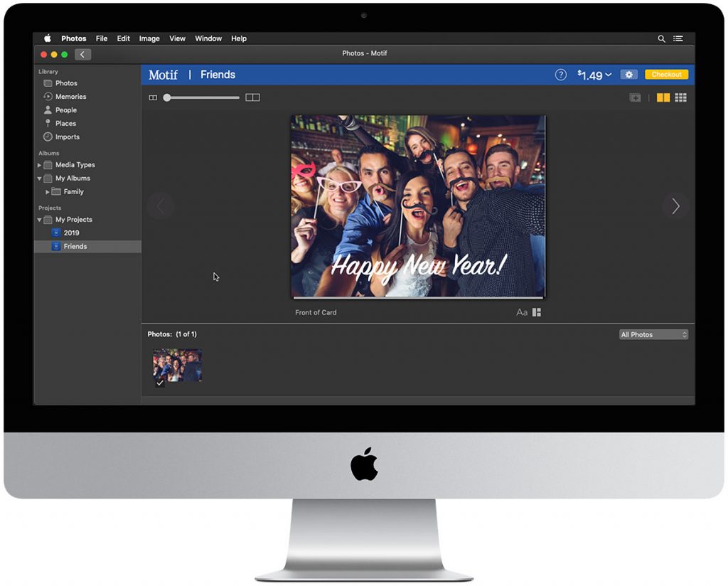Click the small zoom-out page icon
Screen dimensions: 728x586
pyautogui.click(x=153, y=97)
